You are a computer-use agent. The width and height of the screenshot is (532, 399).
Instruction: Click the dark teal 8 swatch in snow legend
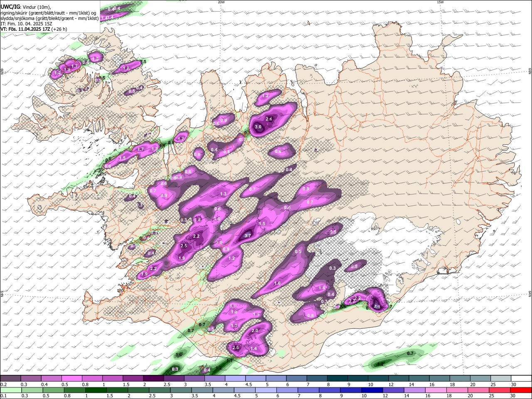tap(337, 379)
